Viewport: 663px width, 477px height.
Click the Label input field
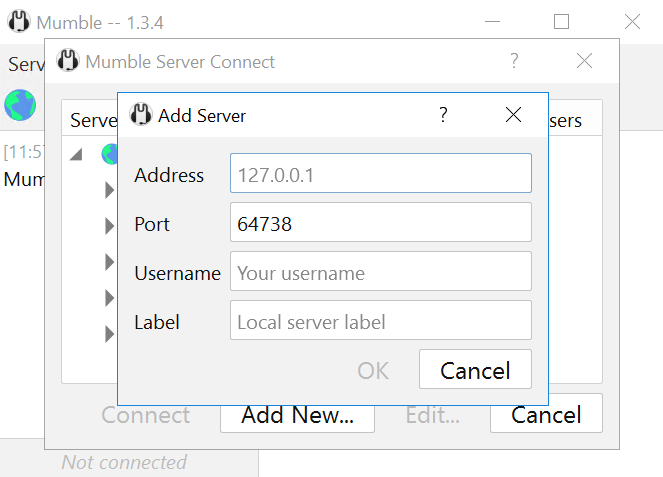pyautogui.click(x=381, y=321)
